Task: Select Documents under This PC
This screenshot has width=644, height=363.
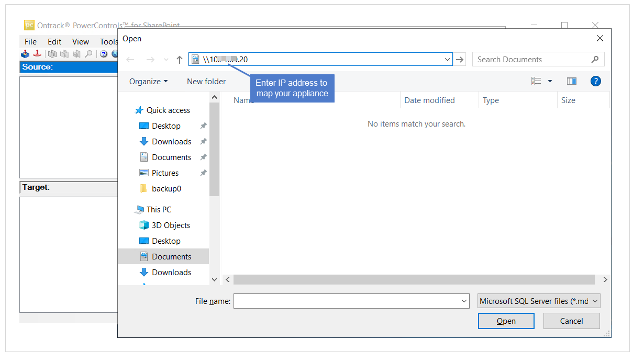Action: pos(163,257)
